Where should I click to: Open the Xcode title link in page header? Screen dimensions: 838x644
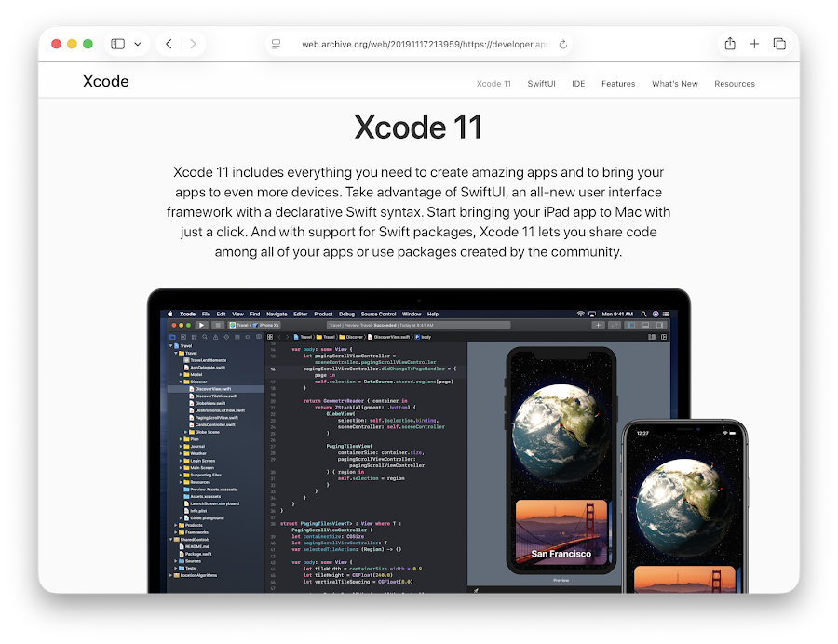[x=106, y=81]
